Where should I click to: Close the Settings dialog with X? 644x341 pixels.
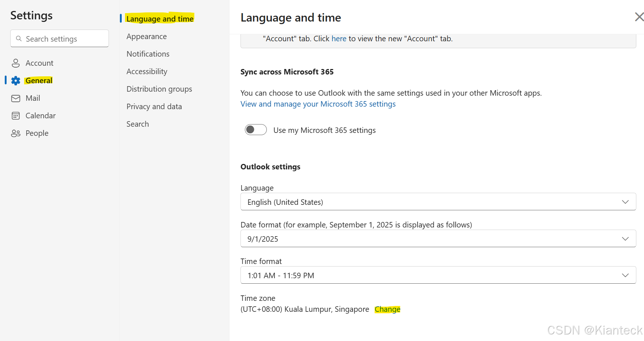tap(639, 17)
